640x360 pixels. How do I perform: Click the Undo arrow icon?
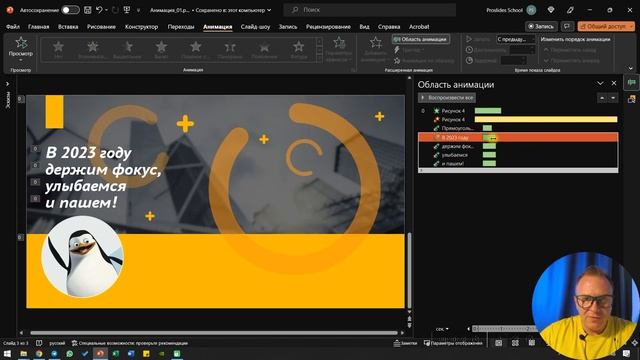99,10
